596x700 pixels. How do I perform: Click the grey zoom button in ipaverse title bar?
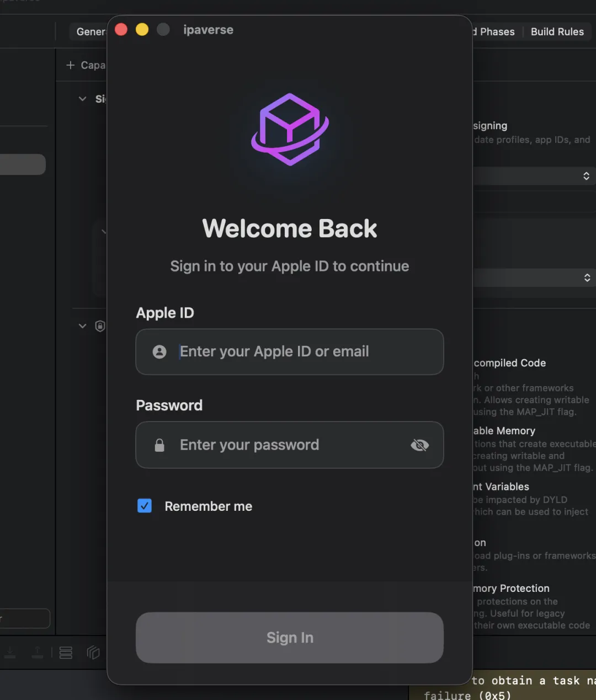tap(163, 29)
